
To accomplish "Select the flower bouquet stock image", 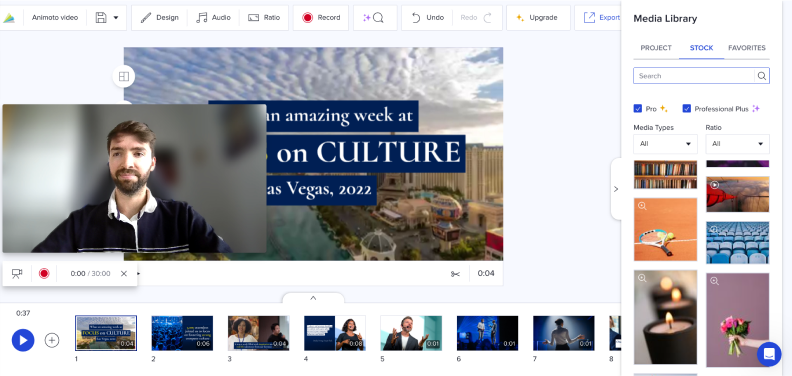I will (737, 320).
